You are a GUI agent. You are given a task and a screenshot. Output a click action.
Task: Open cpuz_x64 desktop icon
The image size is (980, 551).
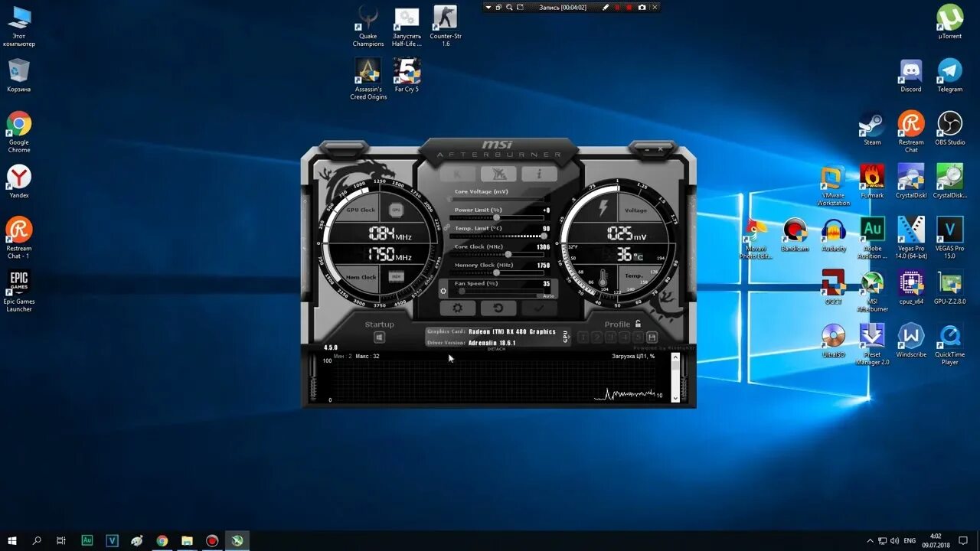point(911,287)
